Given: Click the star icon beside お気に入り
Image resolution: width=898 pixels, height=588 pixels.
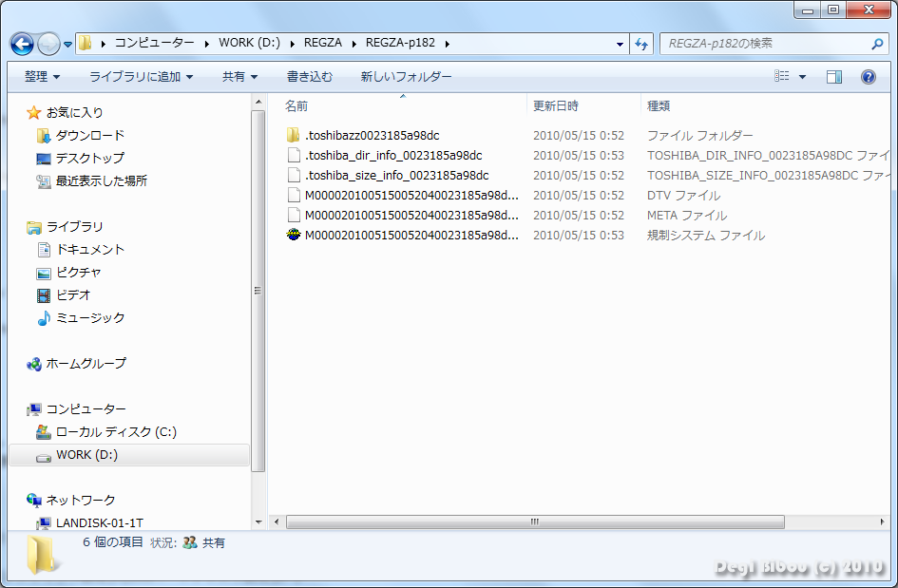Looking at the screenshot, I should [x=34, y=112].
